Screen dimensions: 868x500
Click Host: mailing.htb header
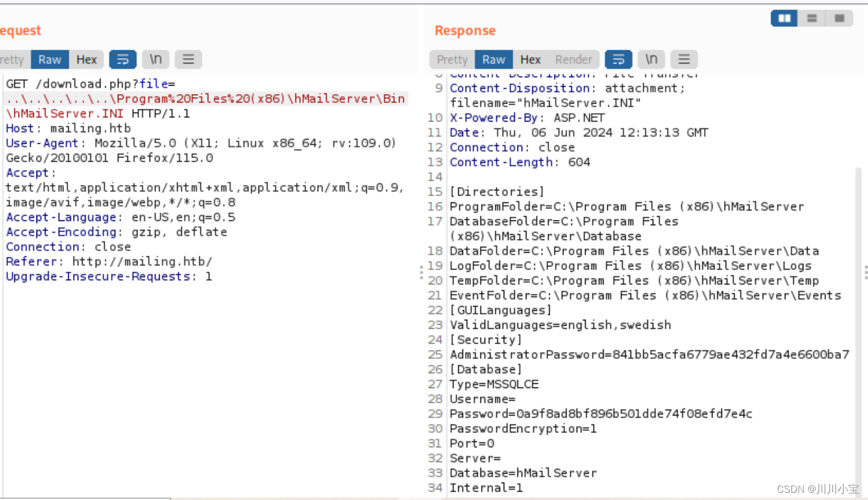[68, 128]
